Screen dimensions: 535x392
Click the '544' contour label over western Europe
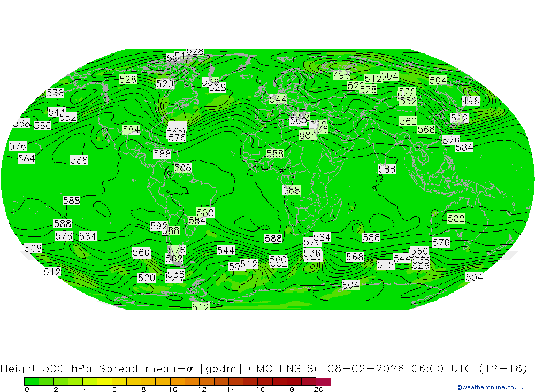(278, 99)
